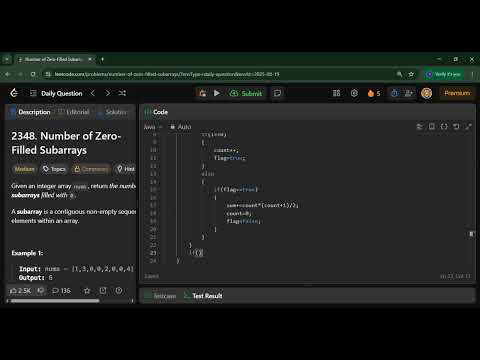Submit the solution

click(246, 93)
